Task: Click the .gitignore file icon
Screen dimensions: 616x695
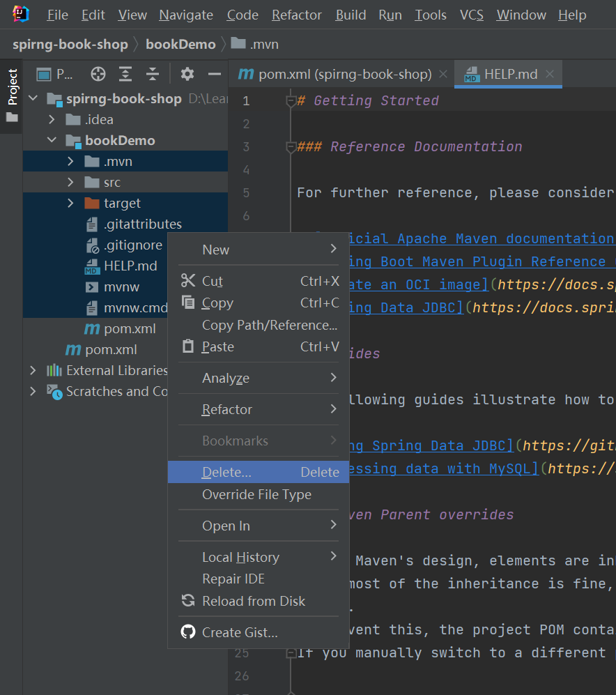Action: click(x=92, y=245)
